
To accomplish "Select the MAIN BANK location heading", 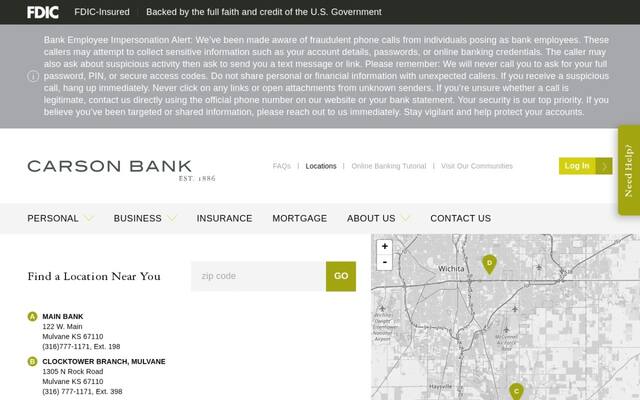I will (63, 316).
